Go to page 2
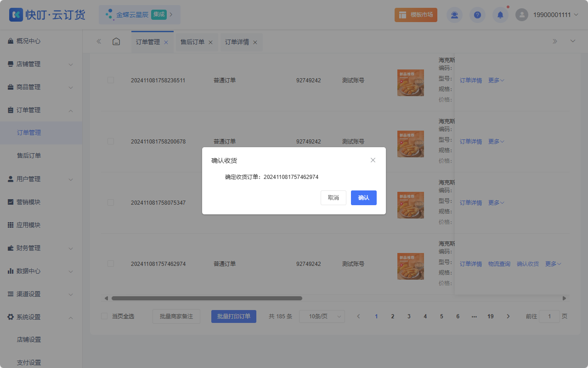The image size is (588, 368). 393,316
